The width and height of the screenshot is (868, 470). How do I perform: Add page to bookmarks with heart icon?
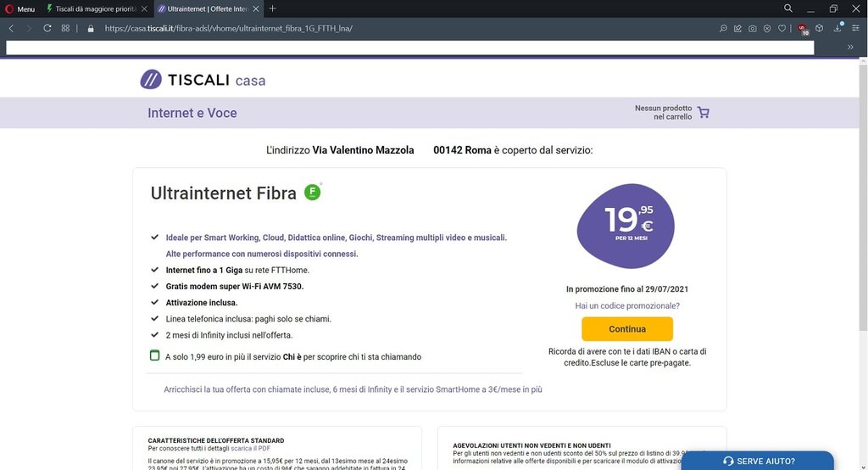(782, 28)
